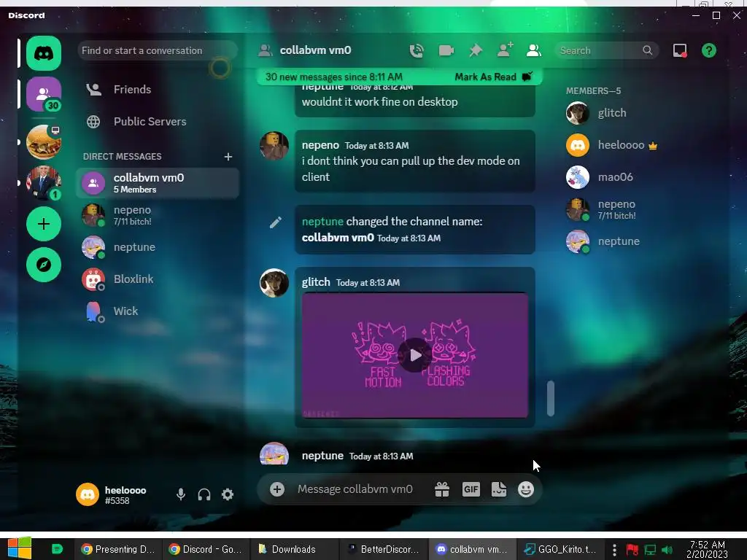Switch to BetterDiscor... taskbar item
The image size is (747, 560).
coord(383,549)
